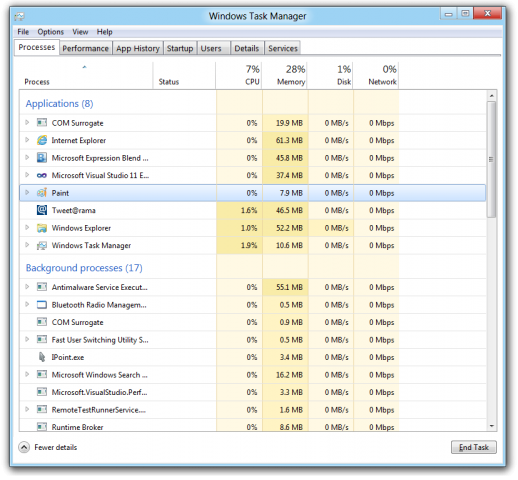
Task: Click the scrollbar down arrow
Action: point(491,426)
